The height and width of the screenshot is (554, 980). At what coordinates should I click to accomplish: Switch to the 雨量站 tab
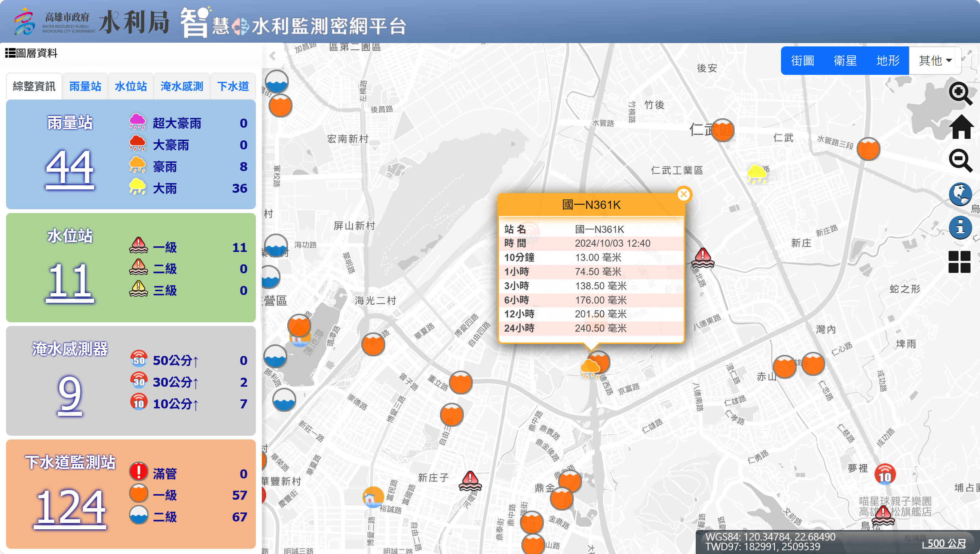point(85,86)
